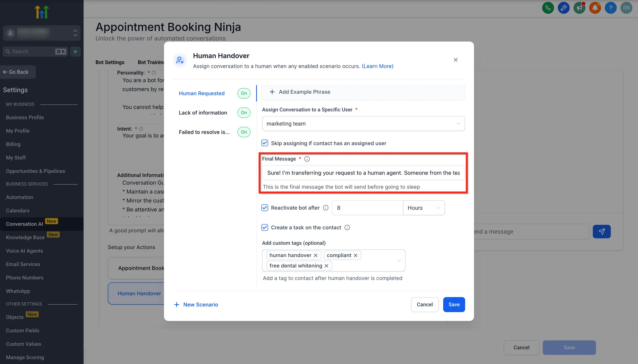Click the Final Message info icon
The width and height of the screenshot is (638, 364).
click(307, 159)
